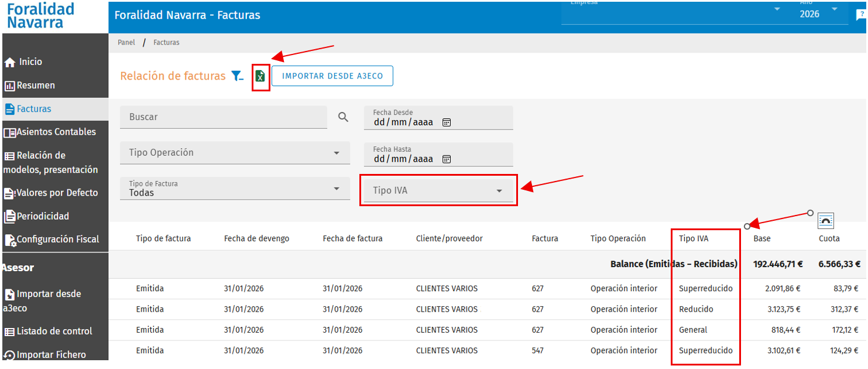Open the Tipo de Factura dropdown
The image size is (868, 369).
[235, 189]
